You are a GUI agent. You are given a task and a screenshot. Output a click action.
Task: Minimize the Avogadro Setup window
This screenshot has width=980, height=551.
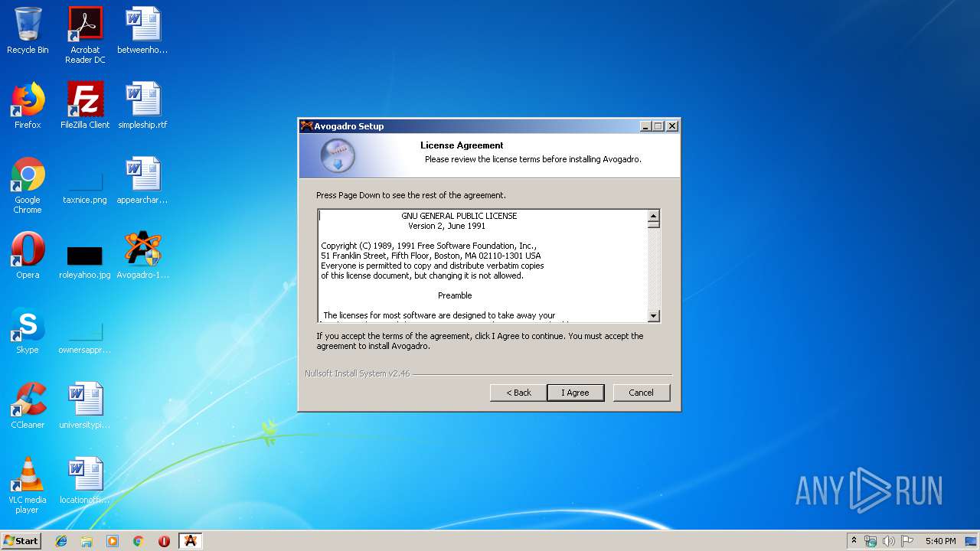(645, 126)
